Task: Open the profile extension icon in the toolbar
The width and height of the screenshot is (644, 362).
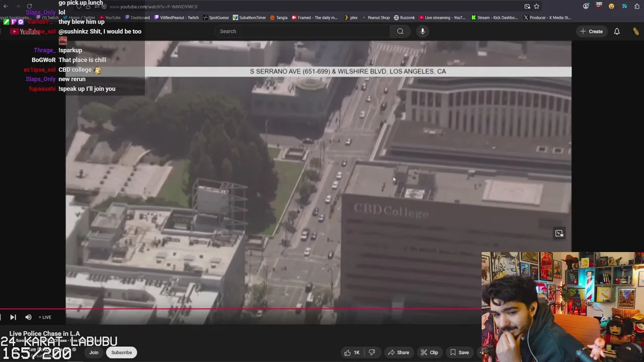Action: point(586,7)
